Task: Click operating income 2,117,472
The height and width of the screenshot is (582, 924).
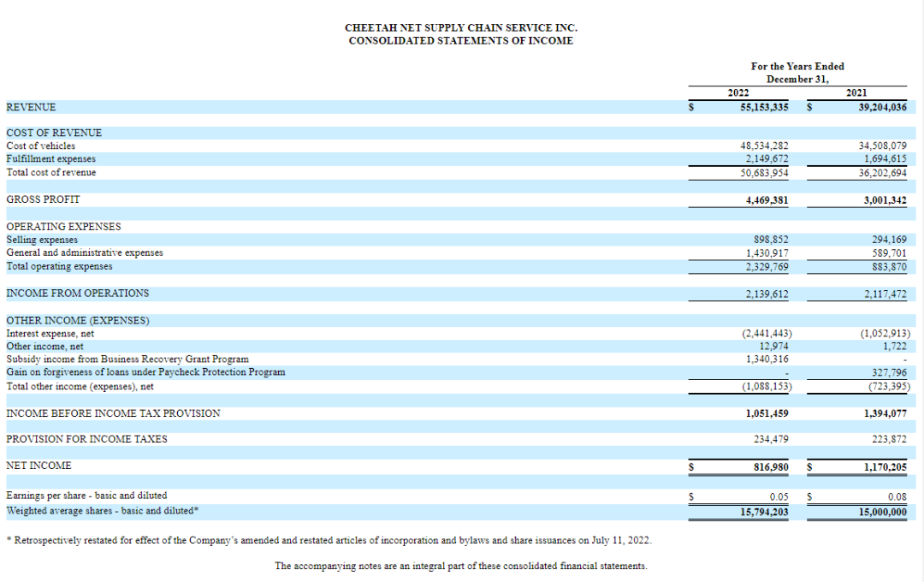Action: tap(885, 294)
